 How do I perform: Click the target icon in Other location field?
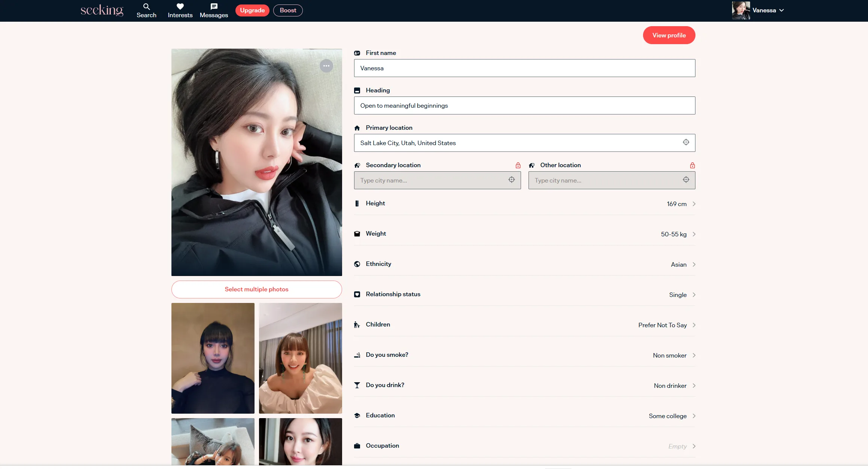tap(686, 180)
